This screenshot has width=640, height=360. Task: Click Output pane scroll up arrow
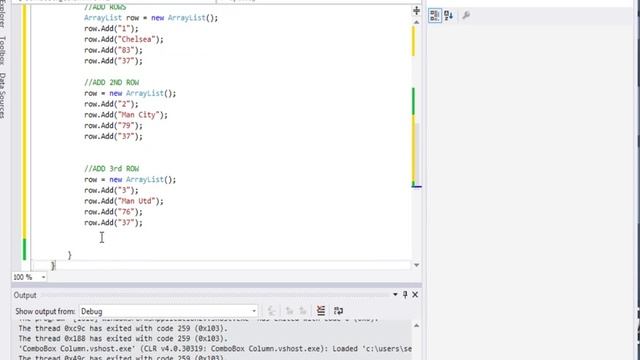tap(416, 325)
